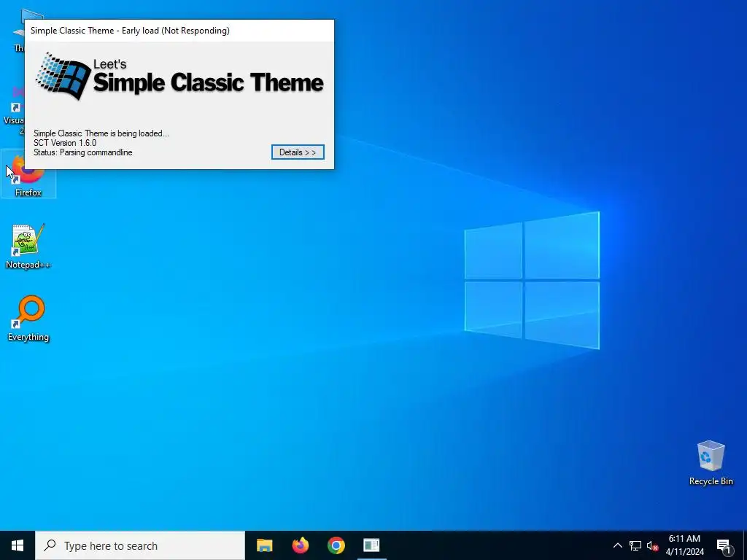747x560 pixels.
Task: Click 'Status: Parsing commandline' text
Action: click(83, 152)
